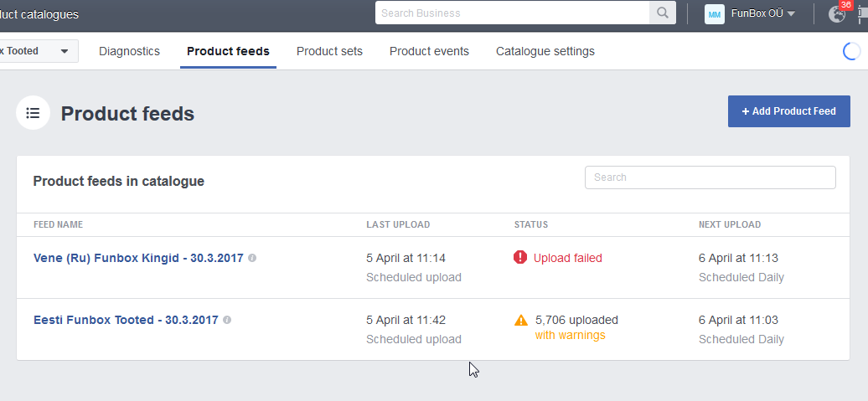868x401 pixels.
Task: Click the search magnifier icon
Action: click(x=662, y=13)
